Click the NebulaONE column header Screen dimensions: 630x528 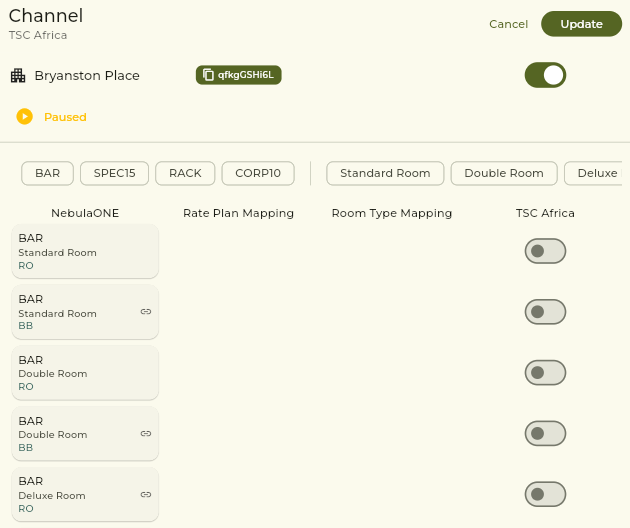[85, 213]
